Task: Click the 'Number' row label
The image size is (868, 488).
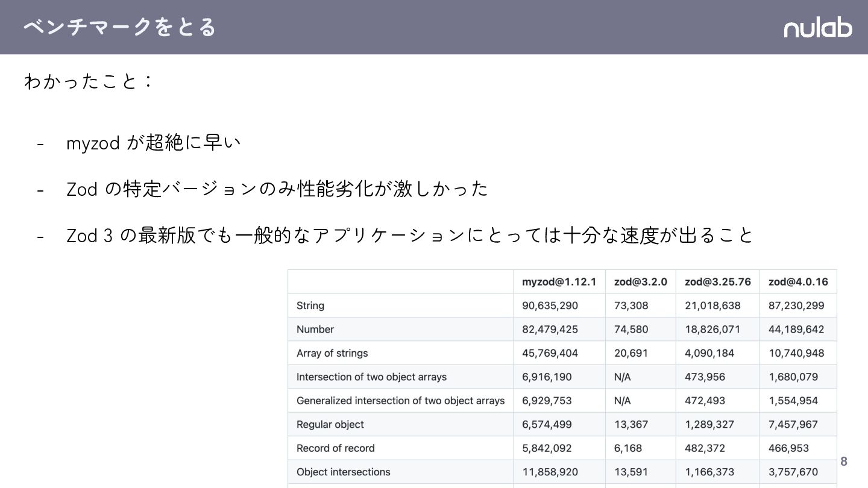Action: click(315, 330)
